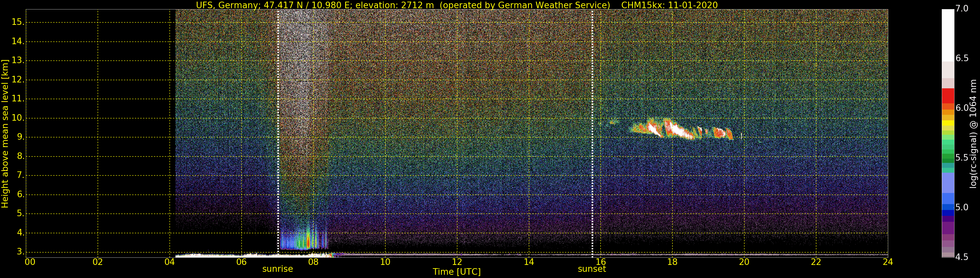Viewport: 980px width, 278px height.
Task: Click the red segment of the colorbar
Action: (x=948, y=96)
